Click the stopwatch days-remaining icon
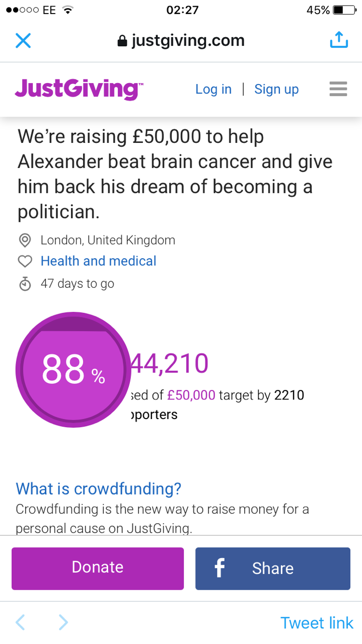Image resolution: width=362 pixels, height=644 pixels. coord(25,284)
